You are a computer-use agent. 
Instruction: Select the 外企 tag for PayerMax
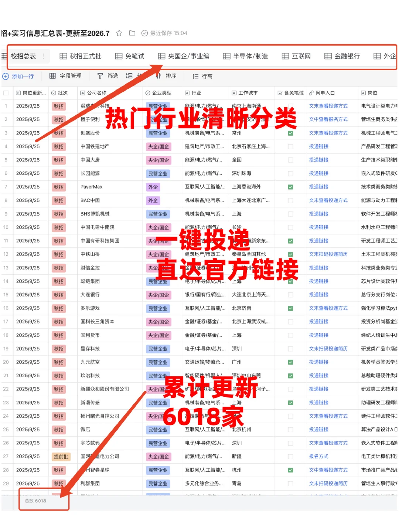point(153,187)
